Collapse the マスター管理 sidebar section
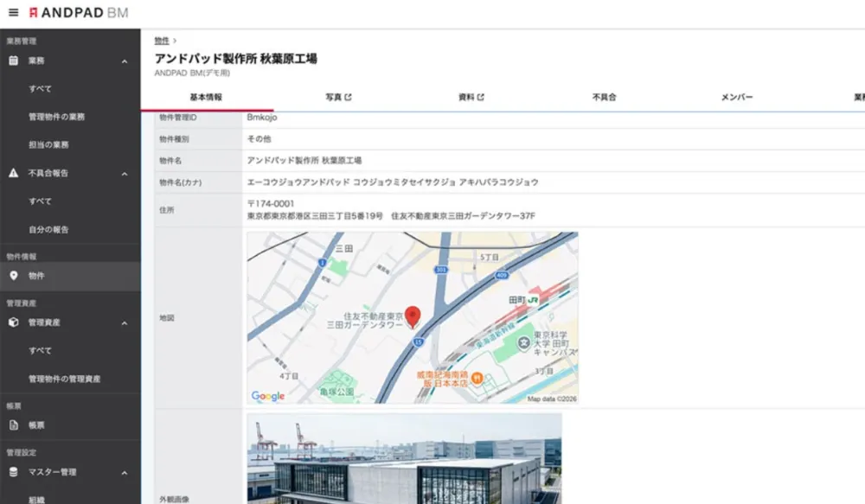 [x=125, y=473]
